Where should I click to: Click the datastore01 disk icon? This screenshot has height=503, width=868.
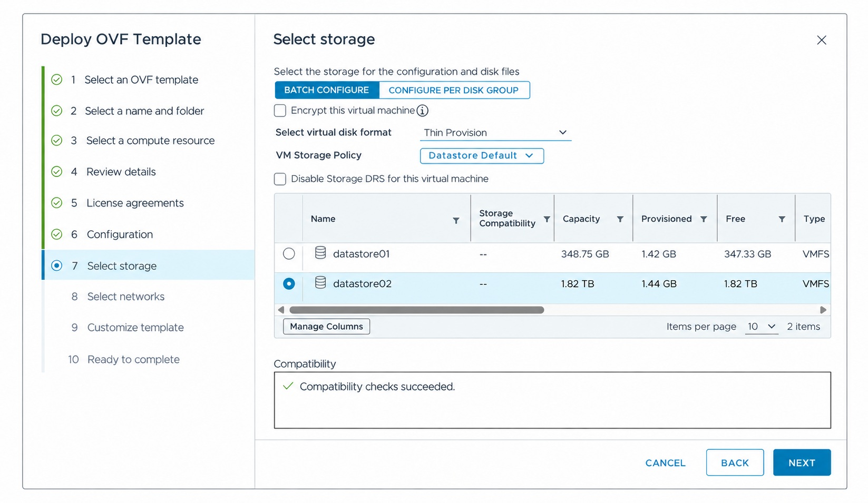tap(320, 253)
